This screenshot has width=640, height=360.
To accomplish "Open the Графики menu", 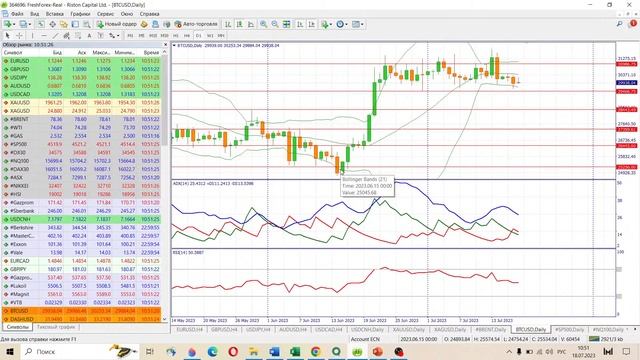I will click(x=80, y=14).
